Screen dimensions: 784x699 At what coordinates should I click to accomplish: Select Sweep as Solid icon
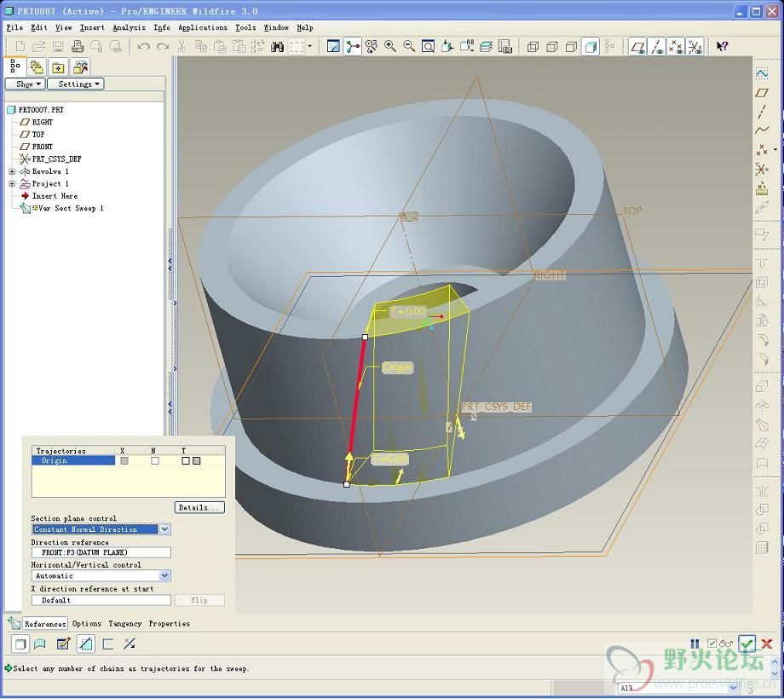[20, 644]
